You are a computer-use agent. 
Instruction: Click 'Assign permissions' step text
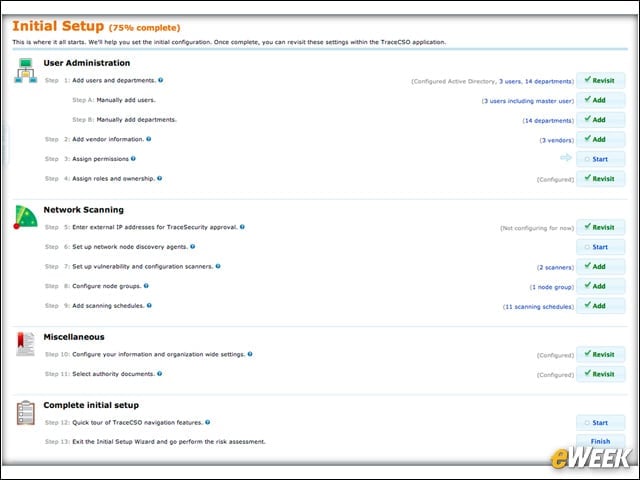click(100, 159)
